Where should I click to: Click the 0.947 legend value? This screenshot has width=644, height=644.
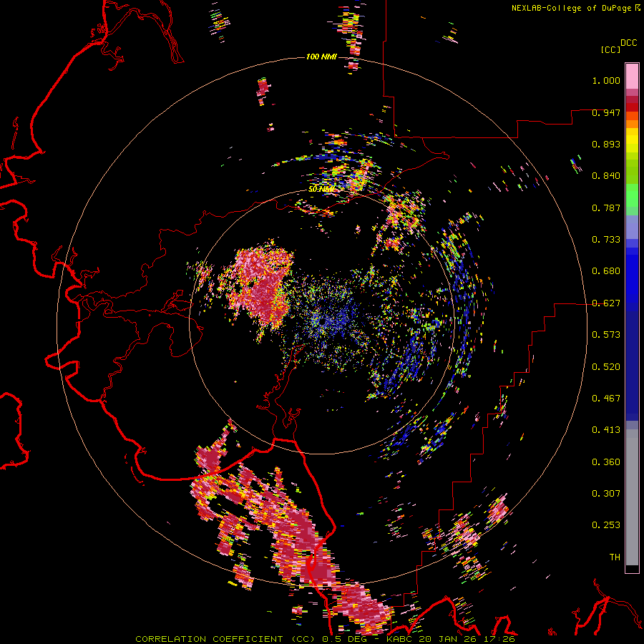606,112
